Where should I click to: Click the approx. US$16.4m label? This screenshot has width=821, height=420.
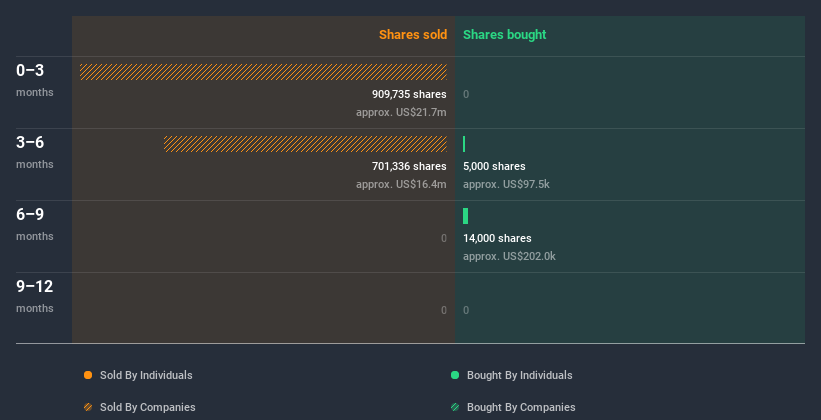click(401, 184)
